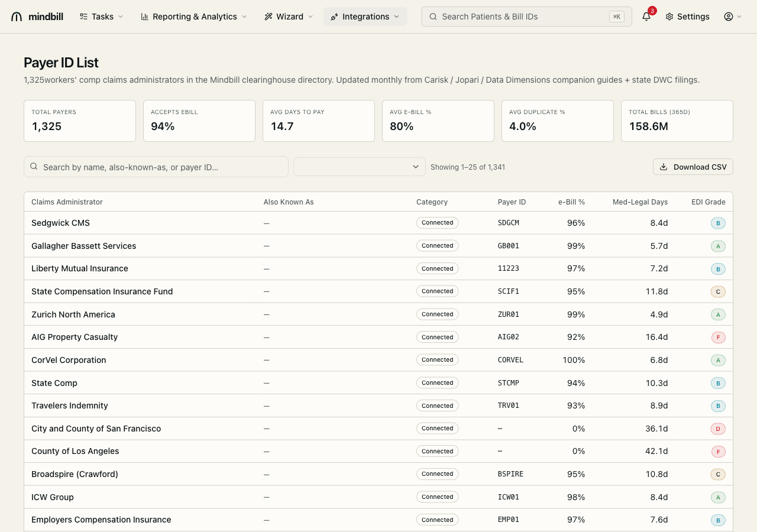Click the Total Bills (365D) card
Image resolution: width=757 pixels, height=532 pixels.
click(677, 121)
